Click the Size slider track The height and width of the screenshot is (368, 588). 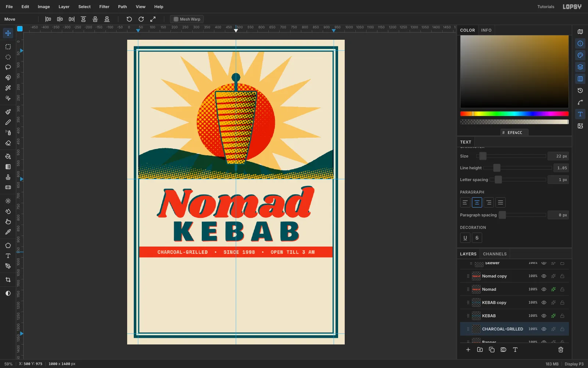511,156
